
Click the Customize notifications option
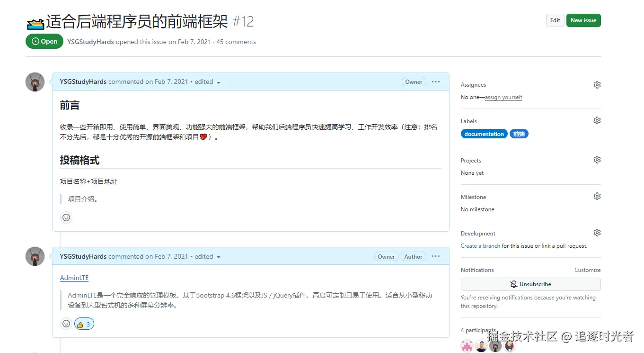[x=587, y=270]
